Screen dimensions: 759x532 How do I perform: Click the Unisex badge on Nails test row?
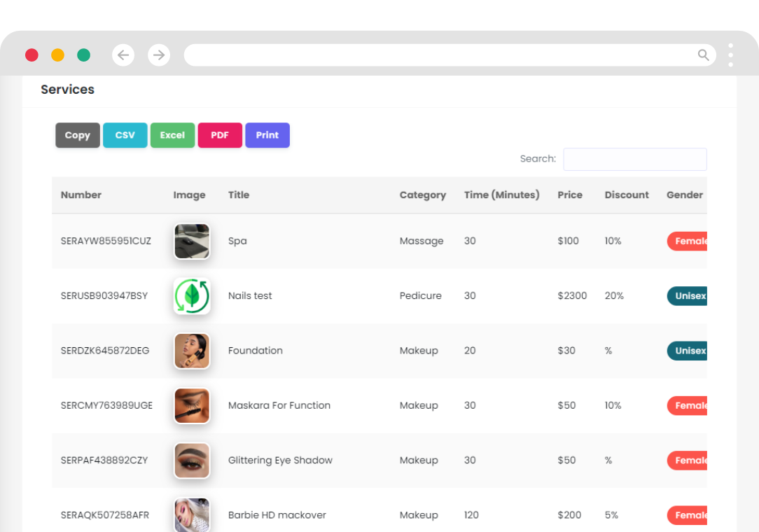point(688,295)
